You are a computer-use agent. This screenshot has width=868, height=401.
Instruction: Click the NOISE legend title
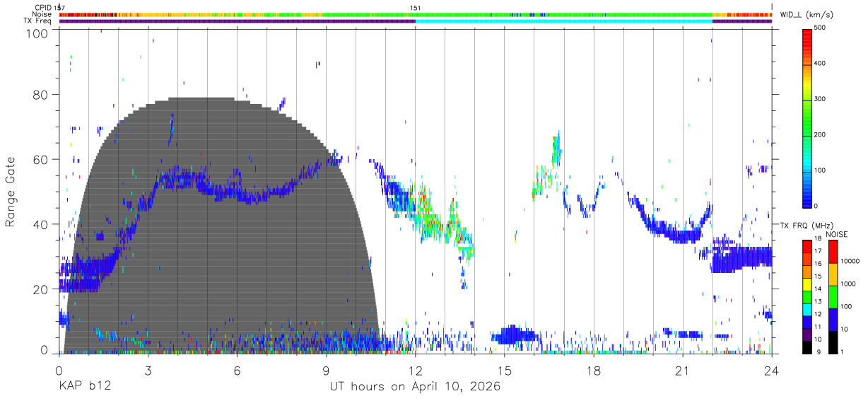(836, 233)
